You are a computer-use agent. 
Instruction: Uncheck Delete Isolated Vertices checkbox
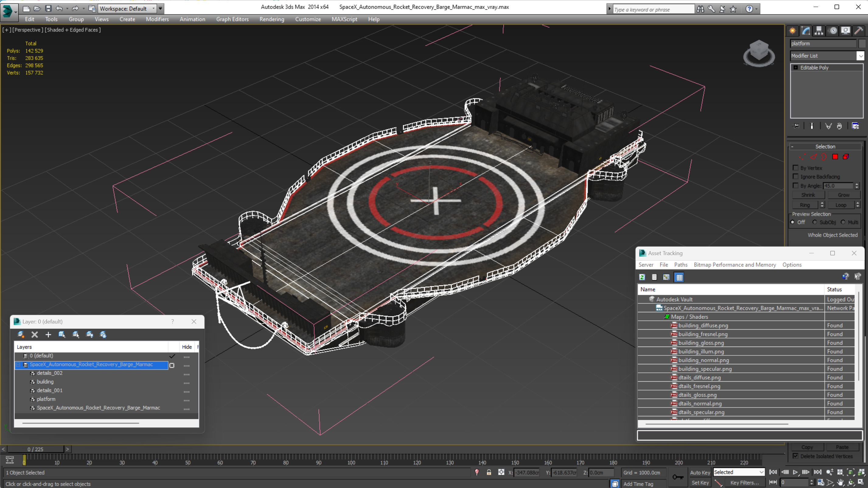pyautogui.click(x=796, y=456)
